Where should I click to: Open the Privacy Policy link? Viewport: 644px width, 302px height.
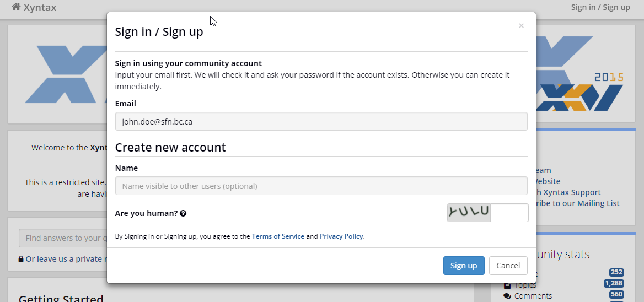pyautogui.click(x=342, y=236)
